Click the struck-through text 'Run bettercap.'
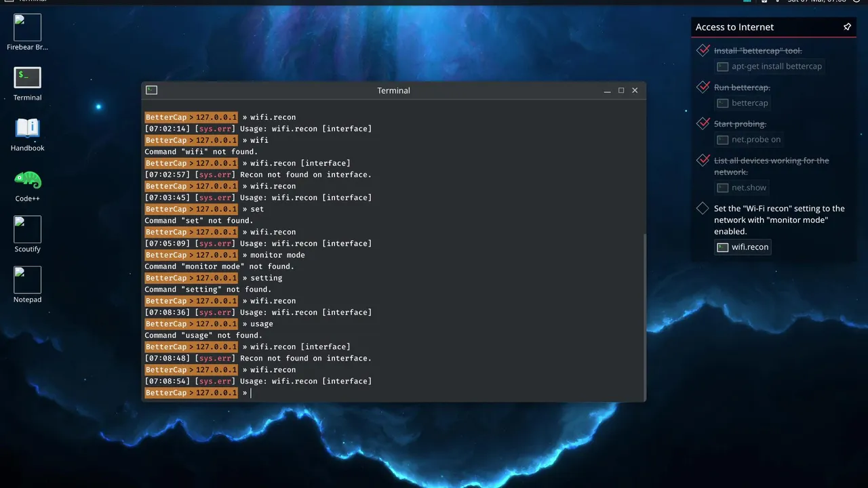The height and width of the screenshot is (488, 868). pyautogui.click(x=742, y=87)
